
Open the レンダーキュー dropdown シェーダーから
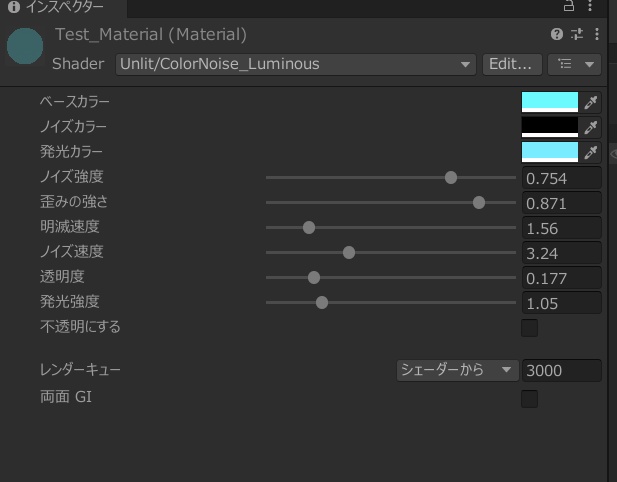coord(458,370)
